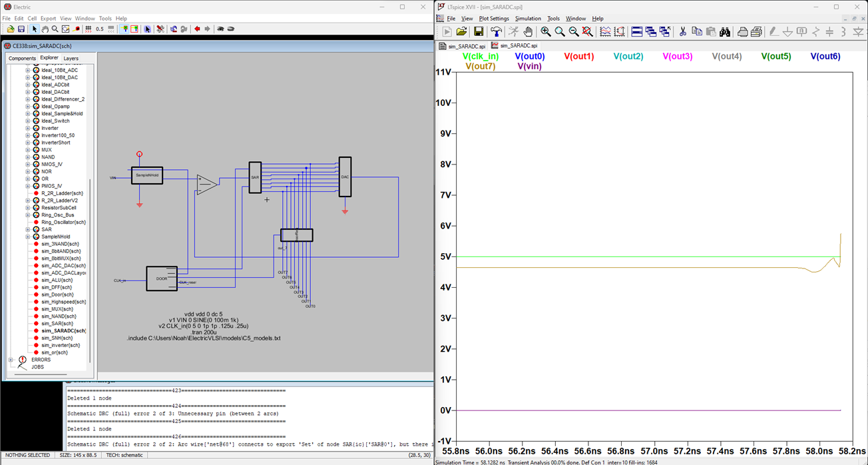Screen dimensions: 868x465
Task: Expand the PMOS_IV tree node
Action: click(28, 186)
